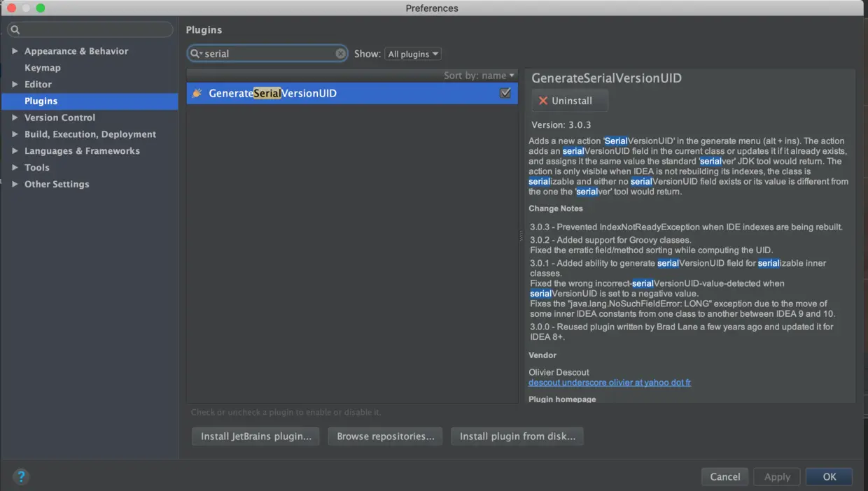Expand Version Control section
The height and width of the screenshot is (491, 868).
point(15,118)
